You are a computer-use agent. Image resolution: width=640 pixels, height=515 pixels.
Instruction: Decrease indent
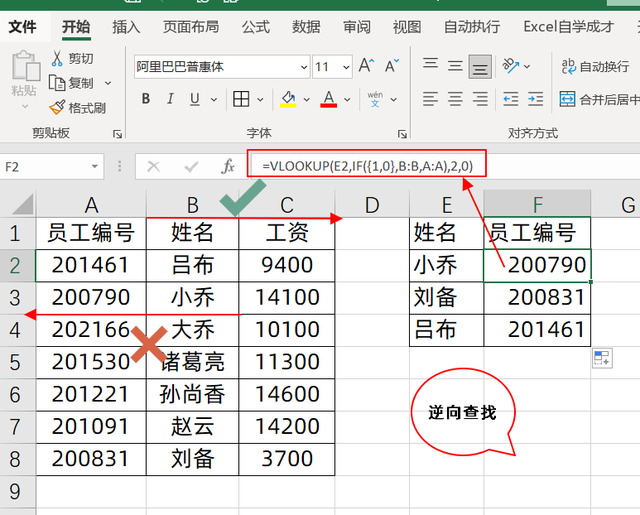(511, 99)
